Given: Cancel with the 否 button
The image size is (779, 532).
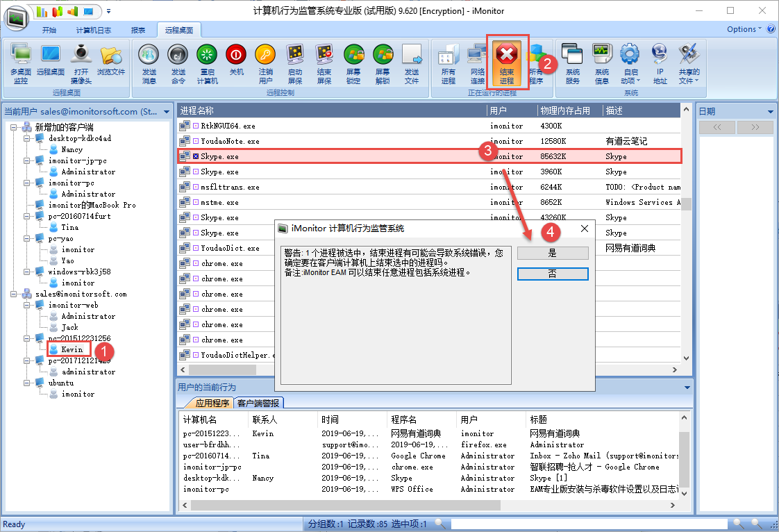Looking at the screenshot, I should tap(553, 274).
